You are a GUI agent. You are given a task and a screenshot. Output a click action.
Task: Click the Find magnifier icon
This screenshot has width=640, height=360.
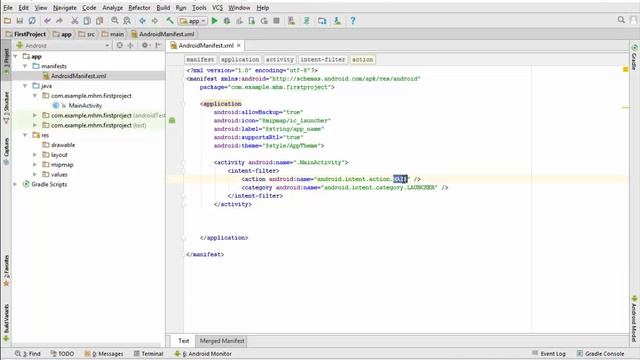click(115, 20)
